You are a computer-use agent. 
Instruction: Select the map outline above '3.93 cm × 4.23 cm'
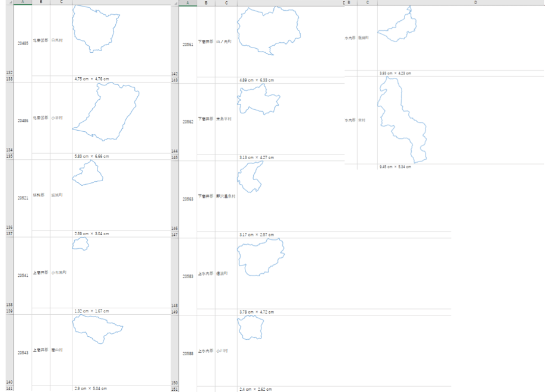click(397, 24)
